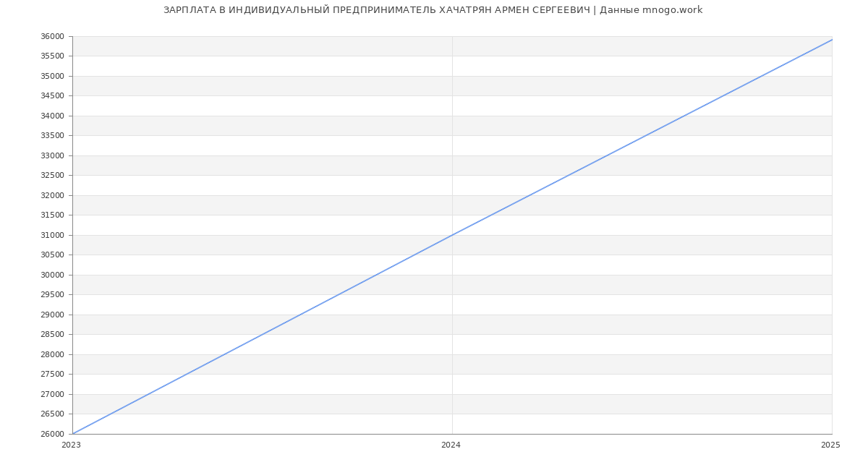Click the 32500 y-axis label
Viewport: 868px width, 470px height.
click(52, 176)
